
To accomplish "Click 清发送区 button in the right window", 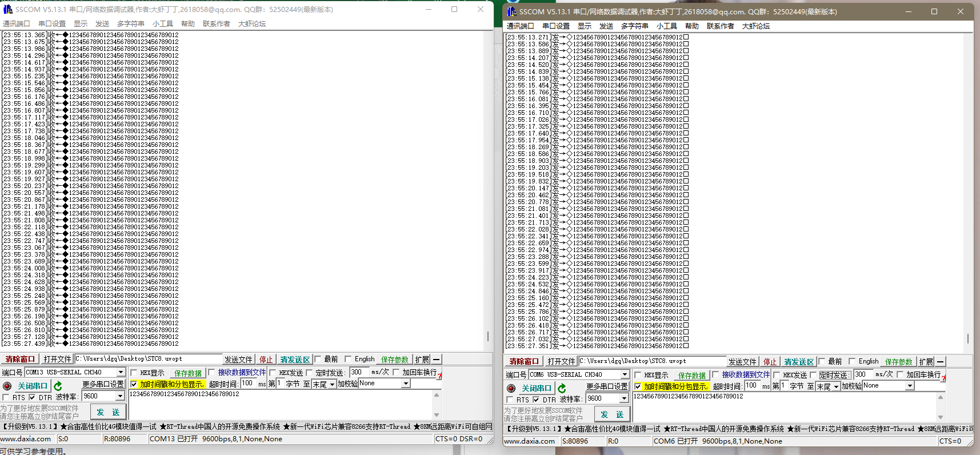I will pos(799,362).
